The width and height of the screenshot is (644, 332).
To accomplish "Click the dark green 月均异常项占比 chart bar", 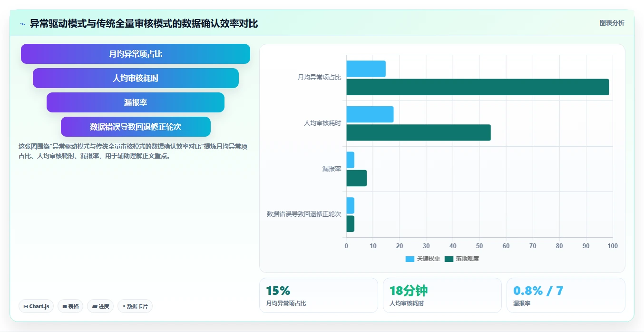I will [x=478, y=87].
